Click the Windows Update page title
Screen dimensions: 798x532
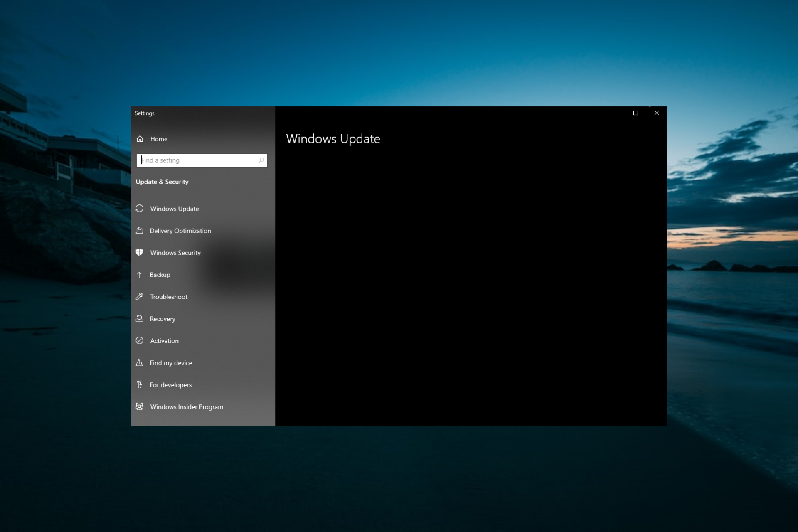click(x=333, y=139)
